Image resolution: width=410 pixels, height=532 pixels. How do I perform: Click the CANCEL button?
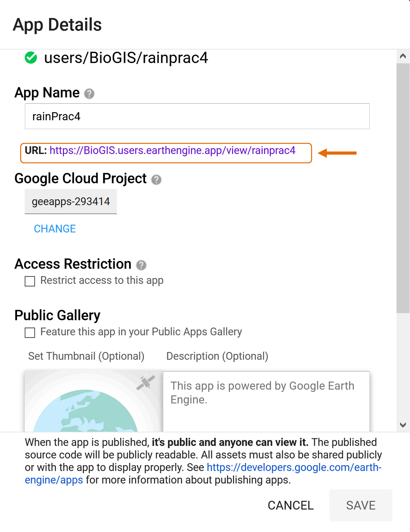click(x=290, y=505)
